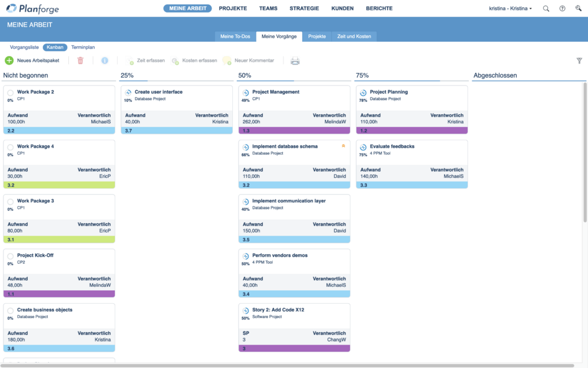Expand the kristina - Kristina user dropdown
The height and width of the screenshot is (368, 588).
tap(510, 9)
